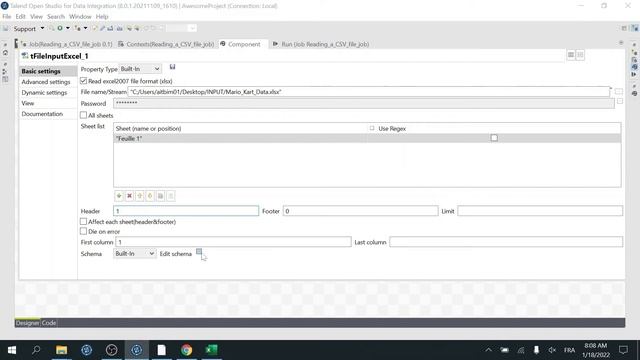The image size is (640, 360).
Task: Click the green circle toolbar icon
Action: click(x=60, y=28)
